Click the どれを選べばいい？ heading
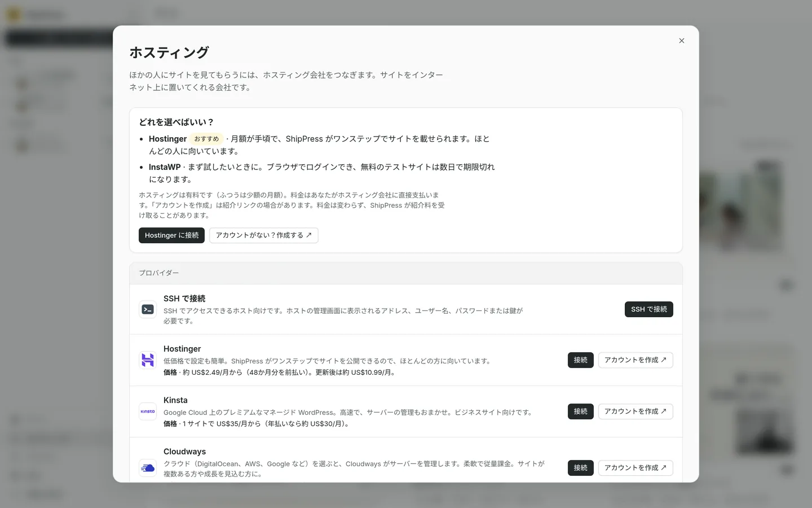Screen dimensions: 812x508 click(x=176, y=122)
